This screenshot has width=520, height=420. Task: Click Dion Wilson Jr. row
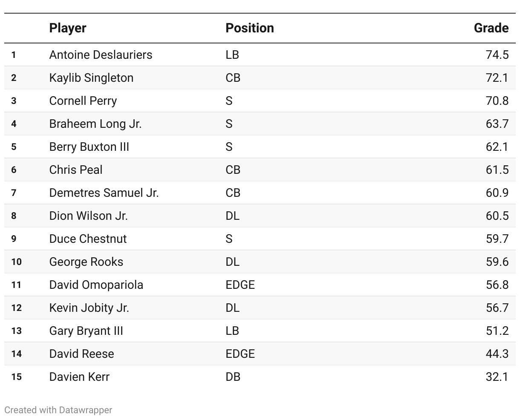coord(260,216)
